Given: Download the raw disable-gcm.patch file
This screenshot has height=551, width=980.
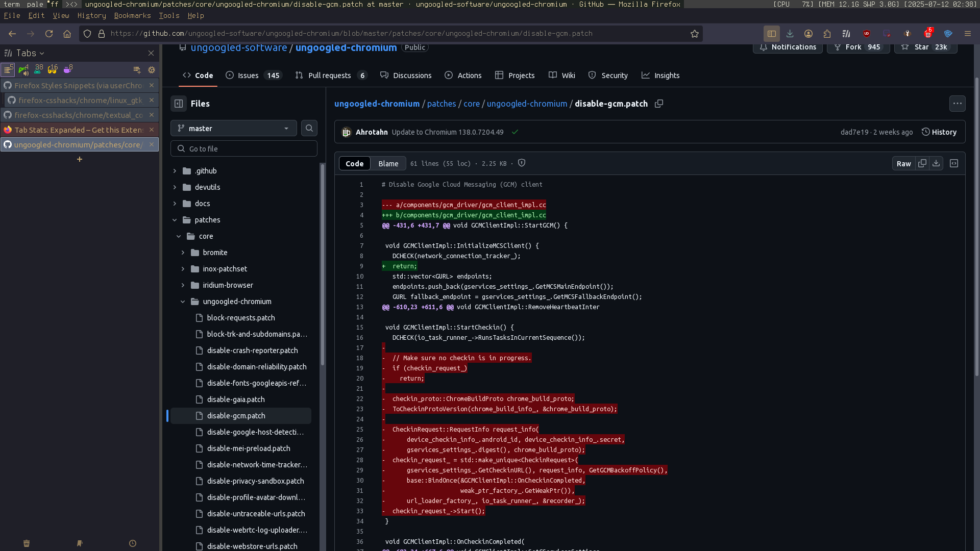Looking at the screenshot, I should [936, 163].
